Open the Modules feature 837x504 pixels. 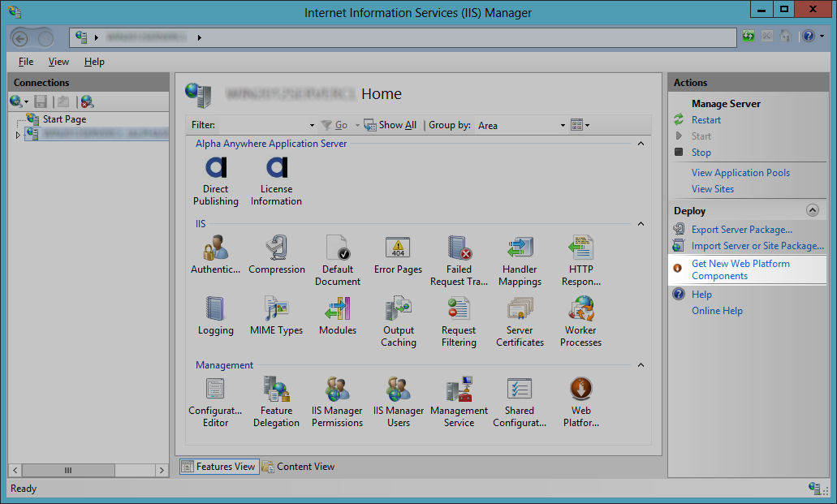(338, 316)
